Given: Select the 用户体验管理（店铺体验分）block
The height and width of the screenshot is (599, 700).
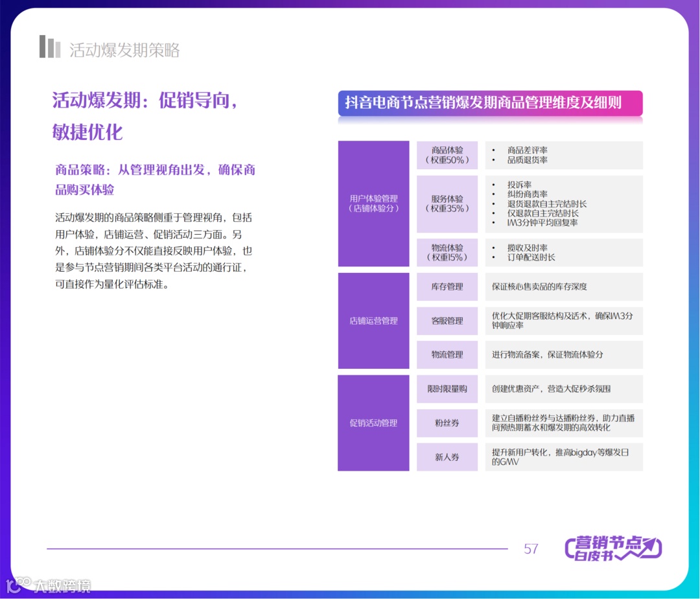Looking at the screenshot, I should pyautogui.click(x=374, y=204).
